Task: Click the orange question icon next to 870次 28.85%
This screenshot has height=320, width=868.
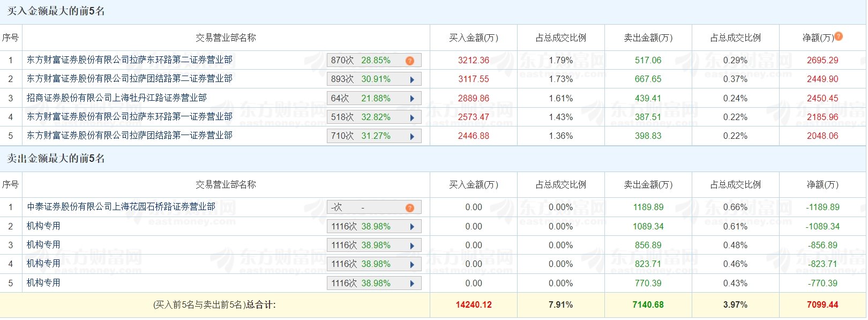Action: pyautogui.click(x=410, y=61)
